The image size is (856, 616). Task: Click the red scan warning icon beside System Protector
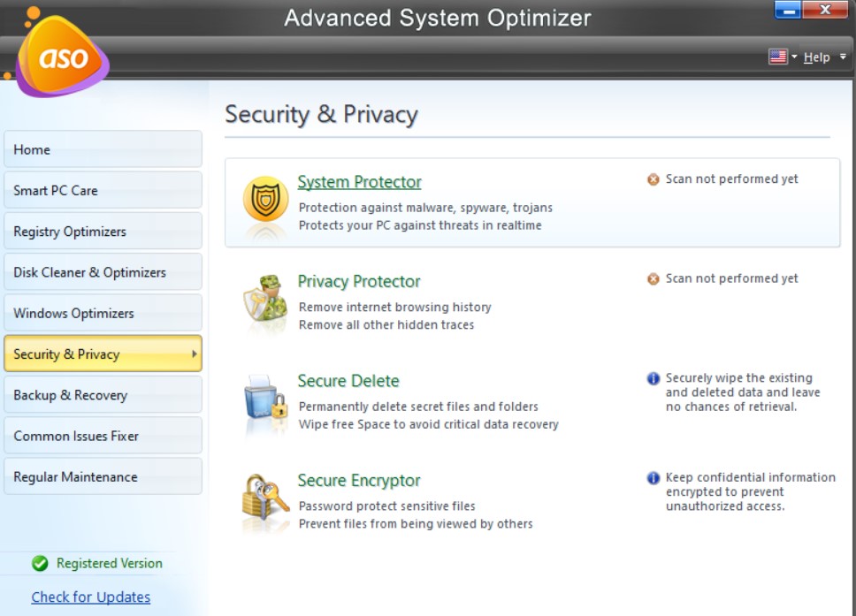click(651, 179)
